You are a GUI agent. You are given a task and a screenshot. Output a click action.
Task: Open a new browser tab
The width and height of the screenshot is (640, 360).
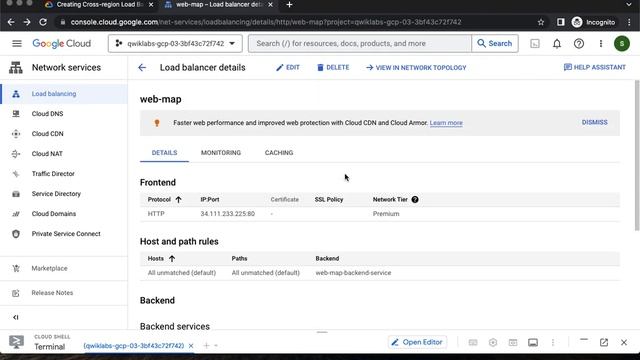(289, 4)
